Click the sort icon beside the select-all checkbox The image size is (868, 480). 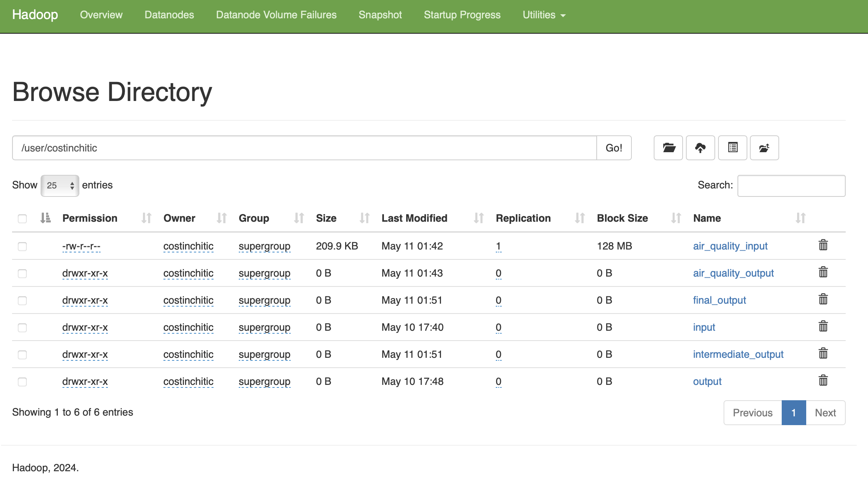click(x=45, y=218)
